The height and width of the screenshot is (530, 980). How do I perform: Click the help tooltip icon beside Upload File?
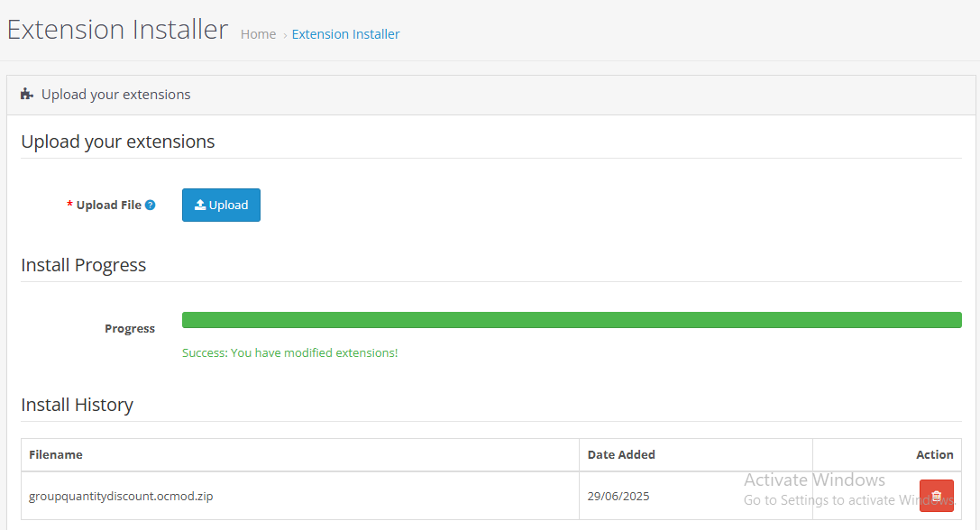click(151, 205)
